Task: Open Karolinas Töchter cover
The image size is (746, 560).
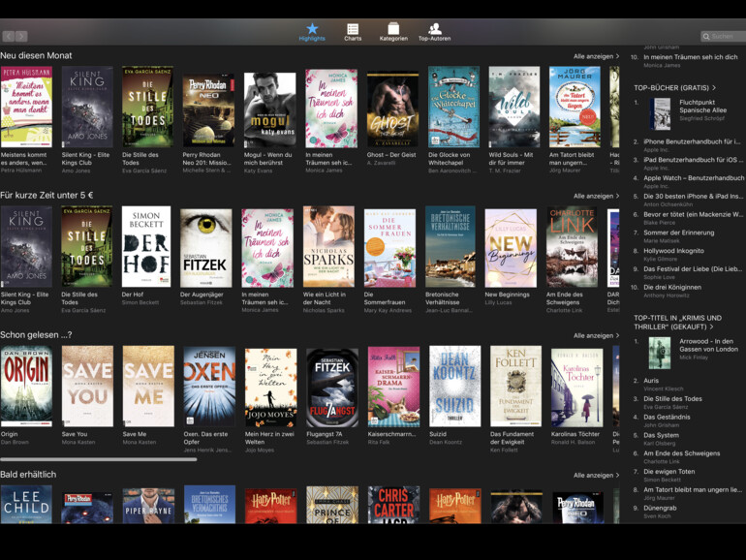Action: tap(577, 388)
